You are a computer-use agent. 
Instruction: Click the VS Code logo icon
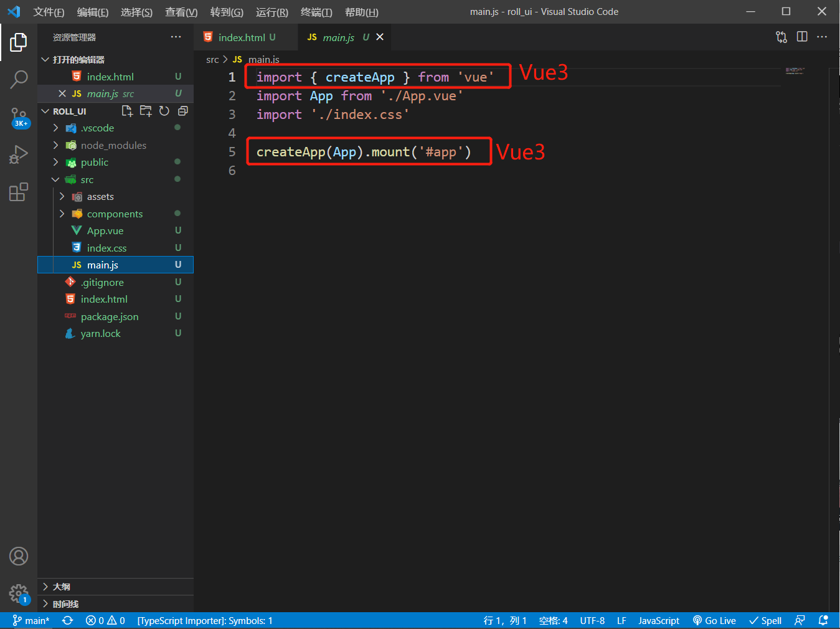(x=14, y=12)
